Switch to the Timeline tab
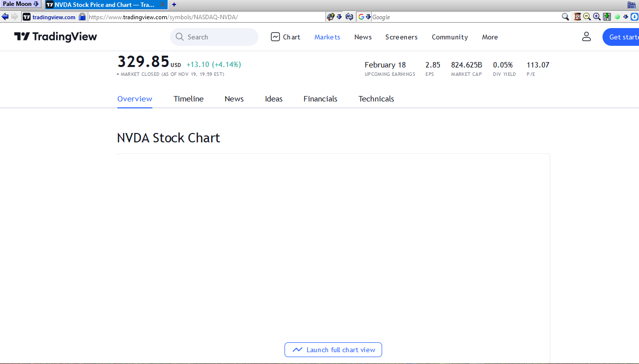This screenshot has width=639, height=364. 188,99
